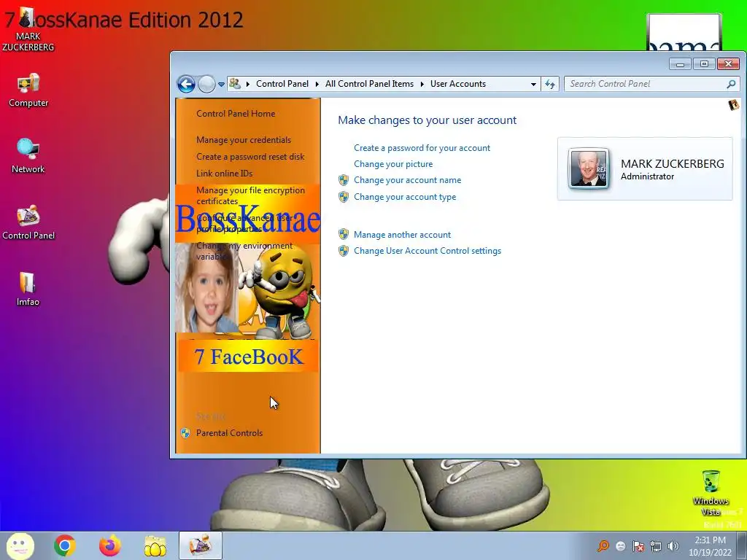Select the Control Panel breadcrumb
Screen dimensions: 747x560
tap(282, 84)
